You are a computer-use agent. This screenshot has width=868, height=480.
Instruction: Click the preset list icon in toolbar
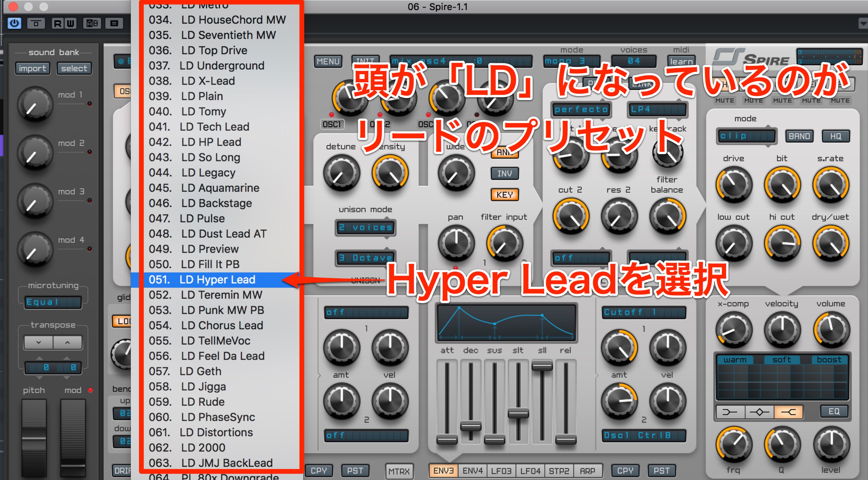[114, 23]
